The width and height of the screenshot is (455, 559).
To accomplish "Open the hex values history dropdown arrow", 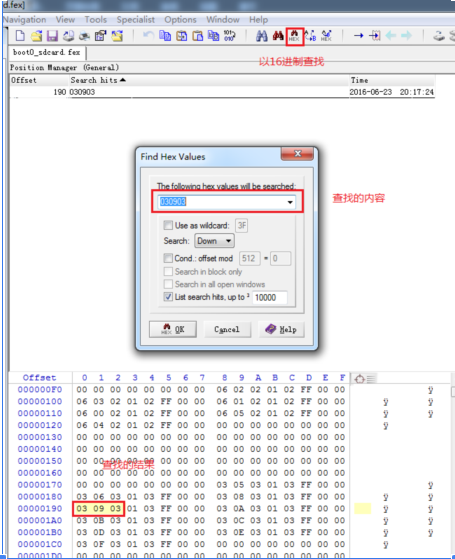I will tap(290, 202).
